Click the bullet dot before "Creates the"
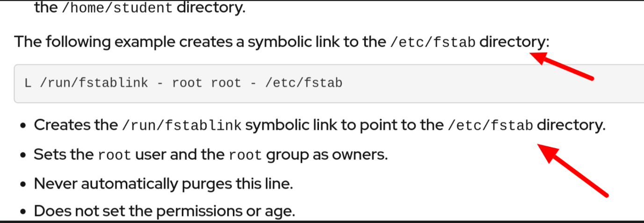The width and height of the screenshot is (644, 223). pyautogui.click(x=23, y=126)
